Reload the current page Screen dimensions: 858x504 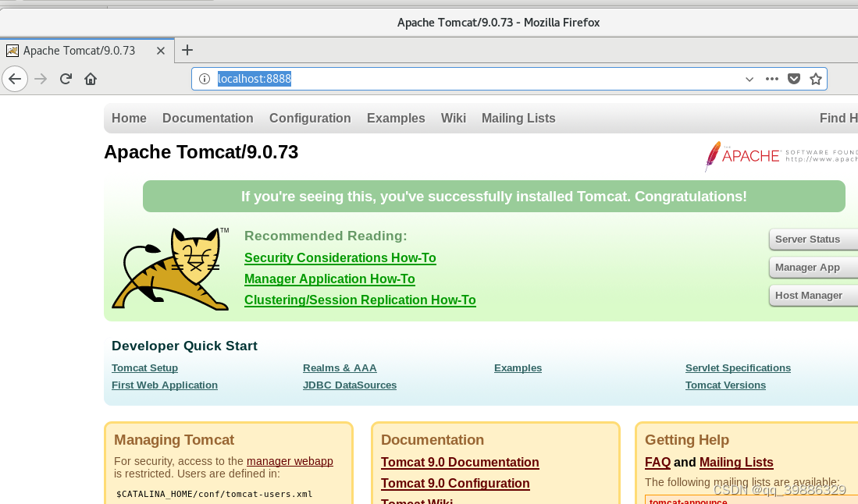[x=66, y=79]
